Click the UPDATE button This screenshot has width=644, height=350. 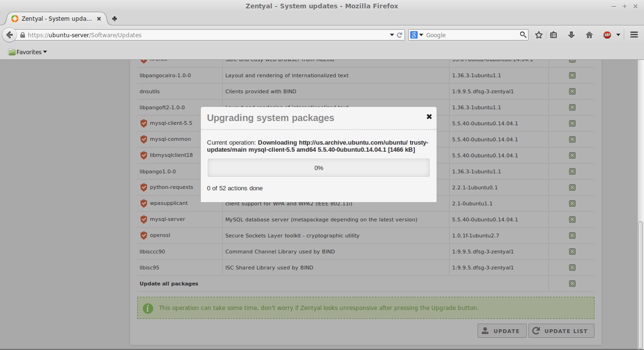[502, 331]
